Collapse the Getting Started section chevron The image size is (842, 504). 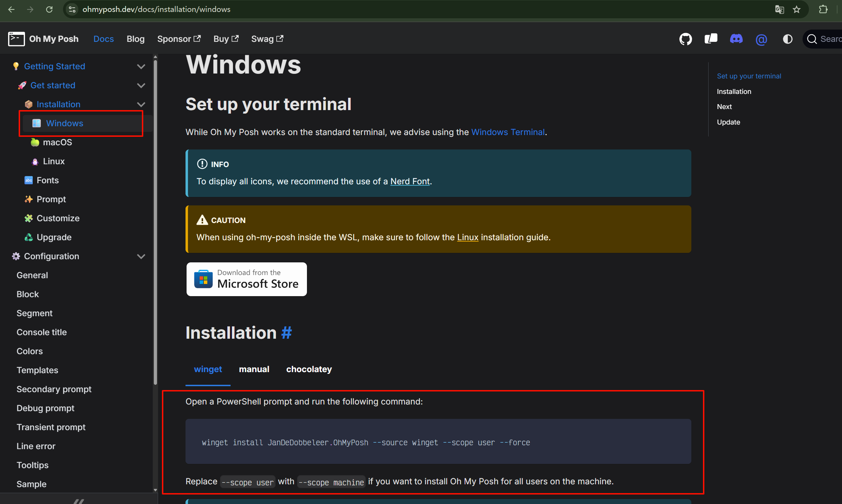tap(141, 66)
